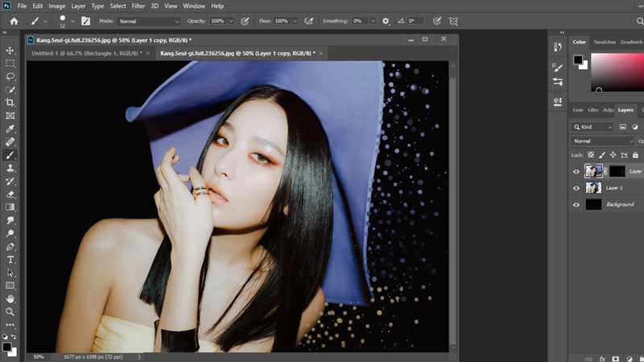Select the Gradient tool
This screenshot has height=362, width=644.
coord(10,208)
